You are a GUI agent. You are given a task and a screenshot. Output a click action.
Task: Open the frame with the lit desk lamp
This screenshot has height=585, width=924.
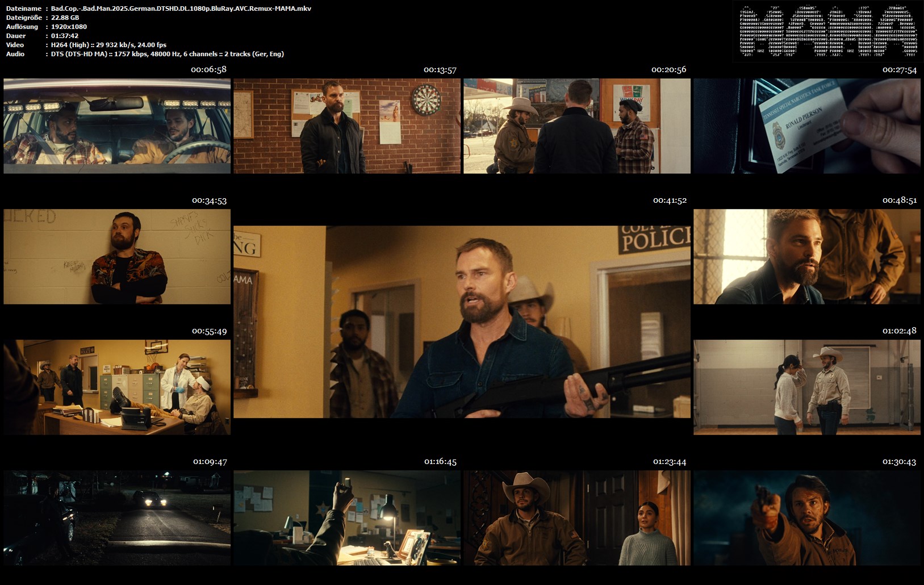(x=347, y=518)
